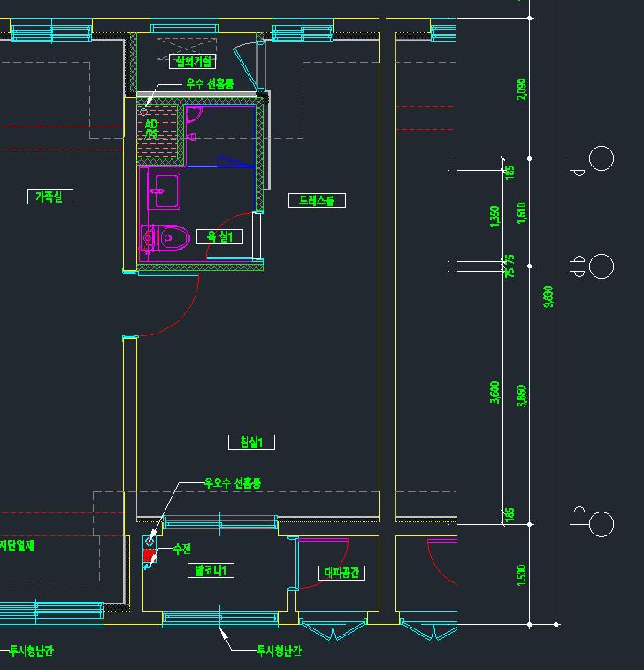Click the 대피공간 room label

coord(342,573)
